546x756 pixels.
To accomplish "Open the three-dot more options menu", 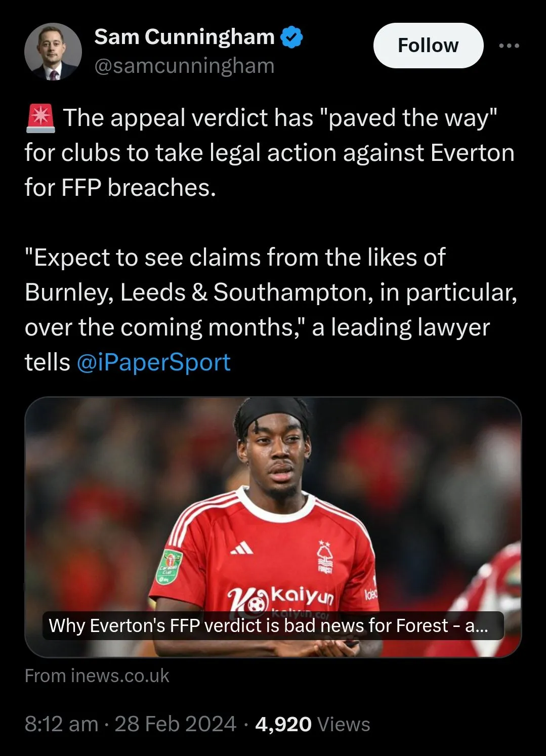I will tap(509, 46).
